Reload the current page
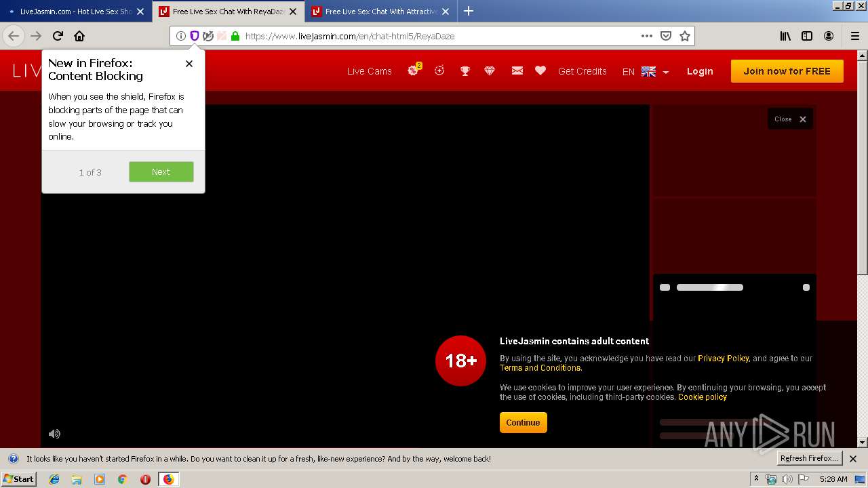868x488 pixels. pos(58,36)
